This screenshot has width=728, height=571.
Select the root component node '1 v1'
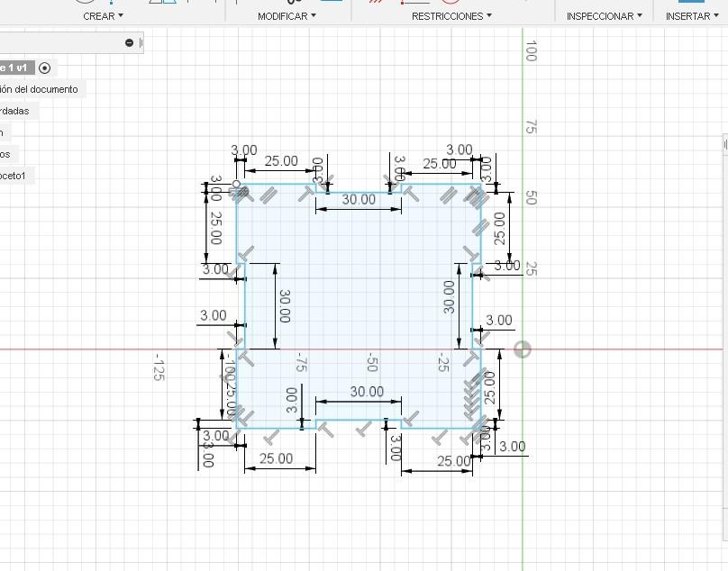[17, 68]
